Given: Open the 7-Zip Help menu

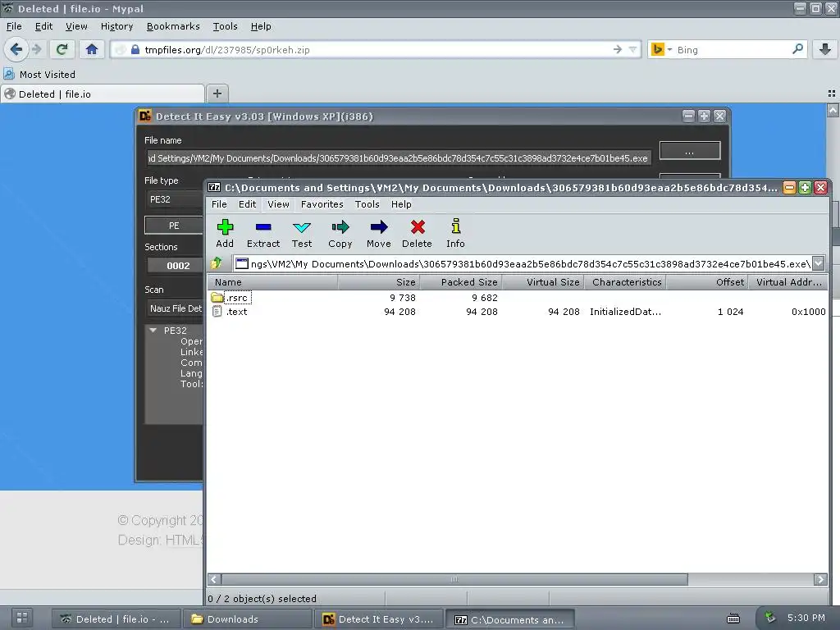Looking at the screenshot, I should point(401,204).
